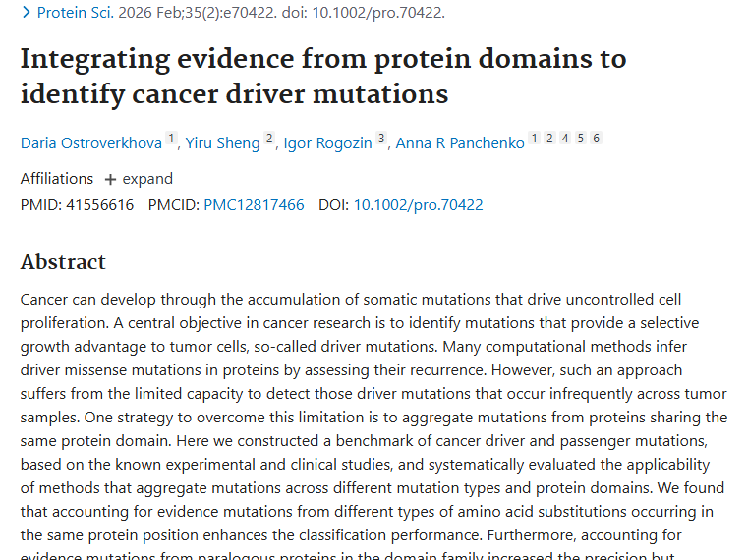
Task: Open the DOI link 10.1002/pro.70422
Action: click(418, 205)
